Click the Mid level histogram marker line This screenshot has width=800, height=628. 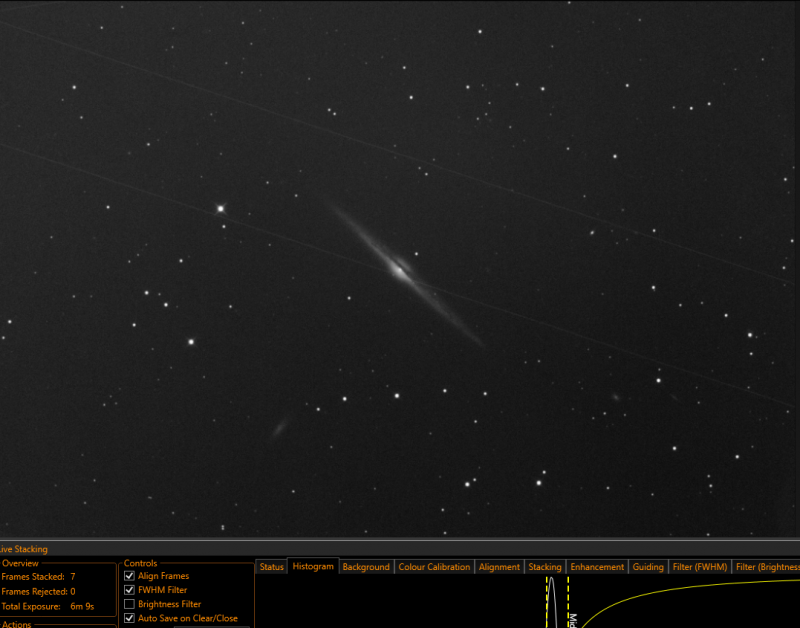pos(568,602)
